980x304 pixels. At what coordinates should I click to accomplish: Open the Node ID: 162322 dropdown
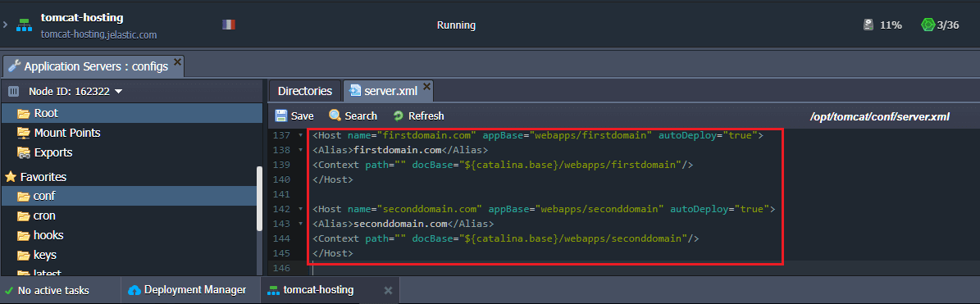75,91
